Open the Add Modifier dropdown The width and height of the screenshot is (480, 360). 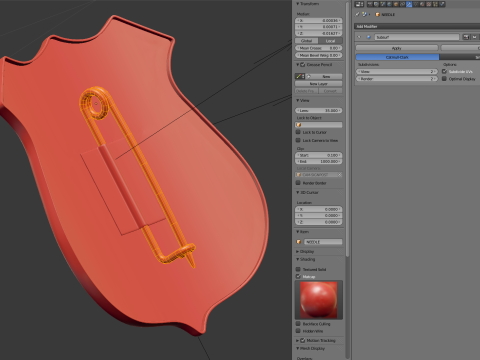(x=417, y=26)
